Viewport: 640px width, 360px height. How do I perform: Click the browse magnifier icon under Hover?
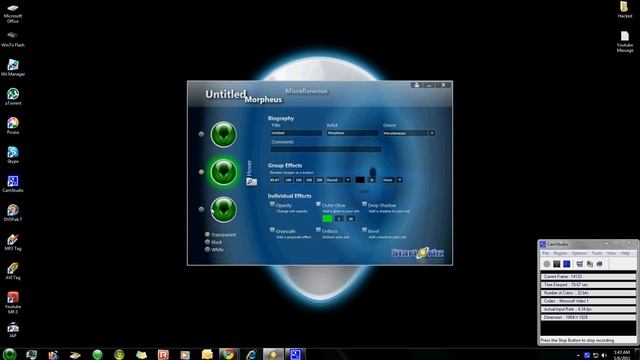(251, 182)
